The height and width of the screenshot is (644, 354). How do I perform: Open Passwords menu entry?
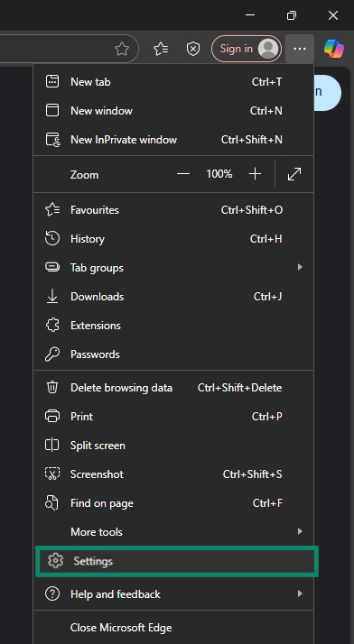173,354
